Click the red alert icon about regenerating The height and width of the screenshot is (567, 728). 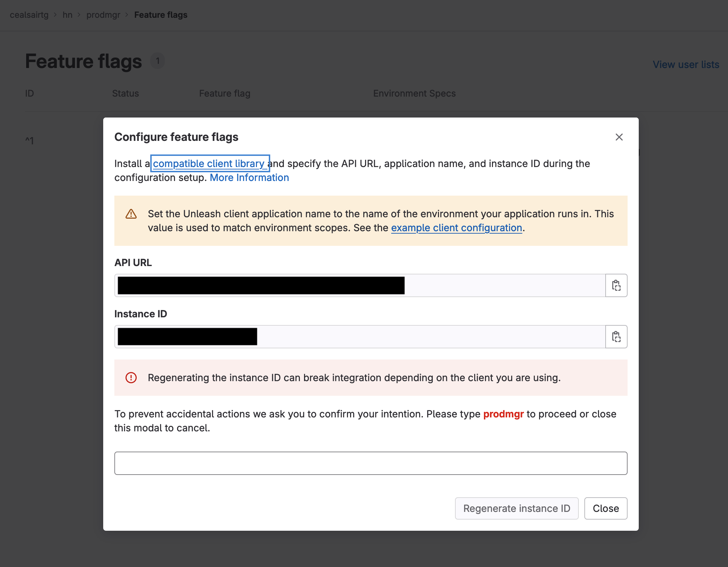[131, 378]
